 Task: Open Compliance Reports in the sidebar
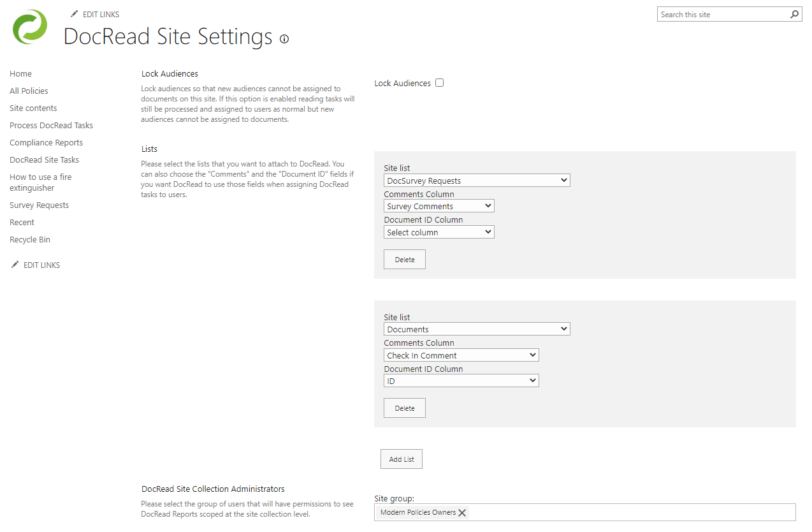[x=46, y=143]
